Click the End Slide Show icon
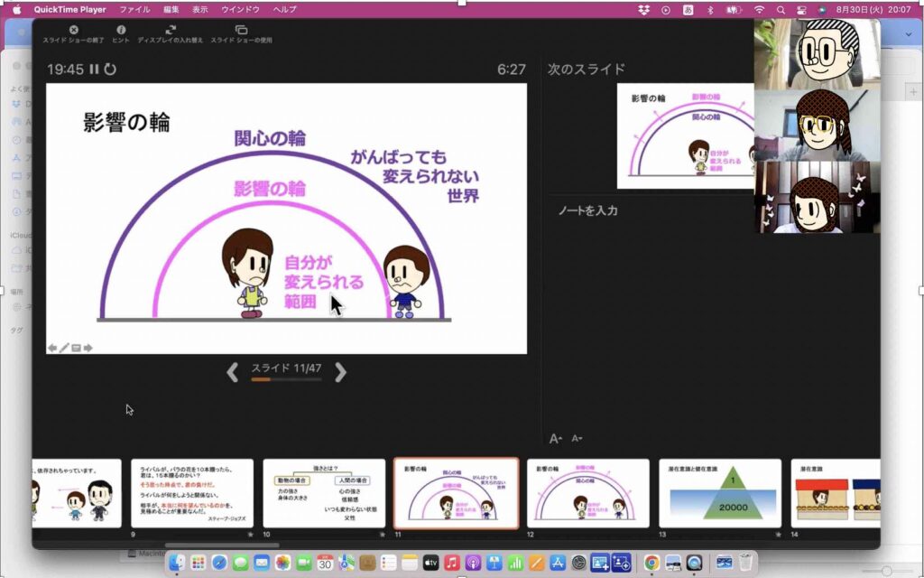The width and height of the screenshot is (924, 578). tap(73, 30)
